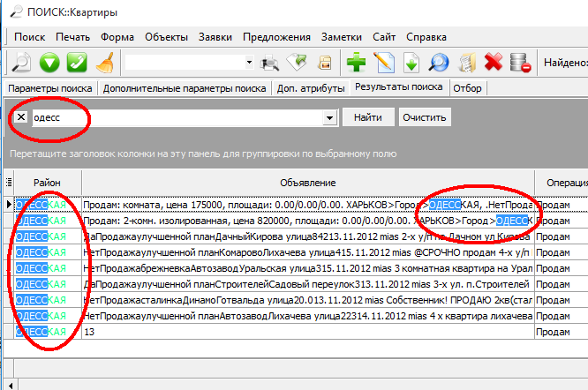Click the database with red minus icon
This screenshot has height=390, width=588.
(521, 63)
